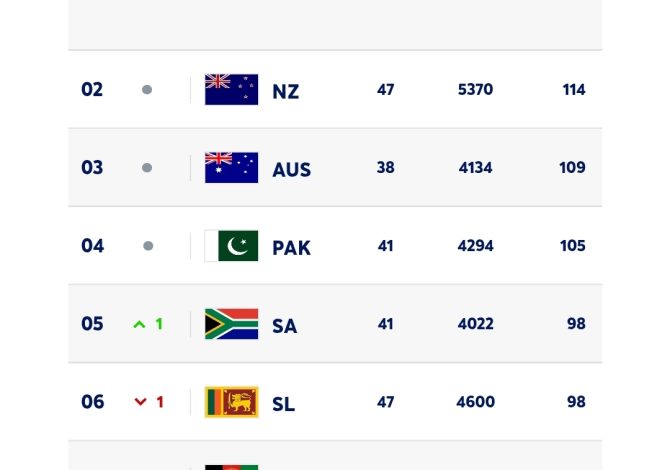Open the SL team link
This screenshot has height=470, width=670.
(283, 403)
